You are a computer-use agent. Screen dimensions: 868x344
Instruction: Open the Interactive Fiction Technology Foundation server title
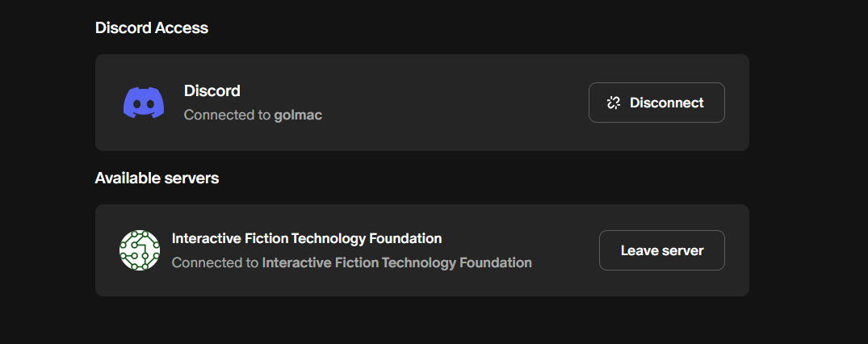[x=307, y=238]
